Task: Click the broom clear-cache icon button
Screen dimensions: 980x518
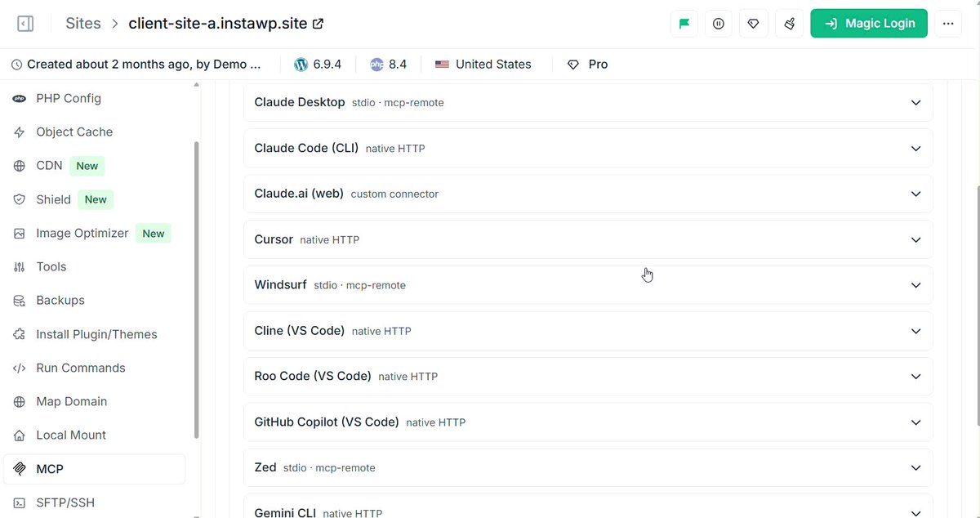Action: (789, 24)
